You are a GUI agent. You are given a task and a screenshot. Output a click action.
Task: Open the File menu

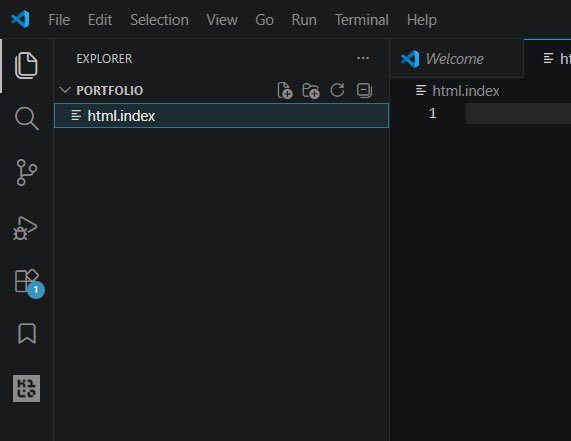(59, 20)
